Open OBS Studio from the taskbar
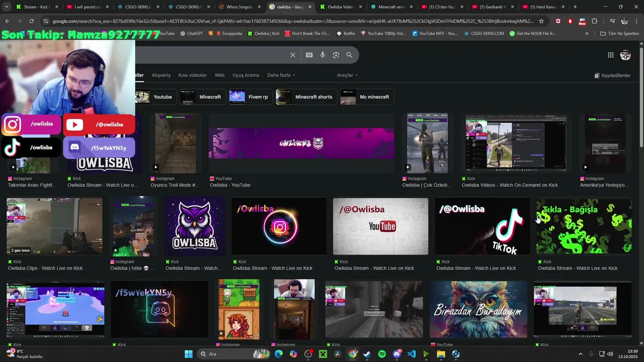 [x=308, y=354]
